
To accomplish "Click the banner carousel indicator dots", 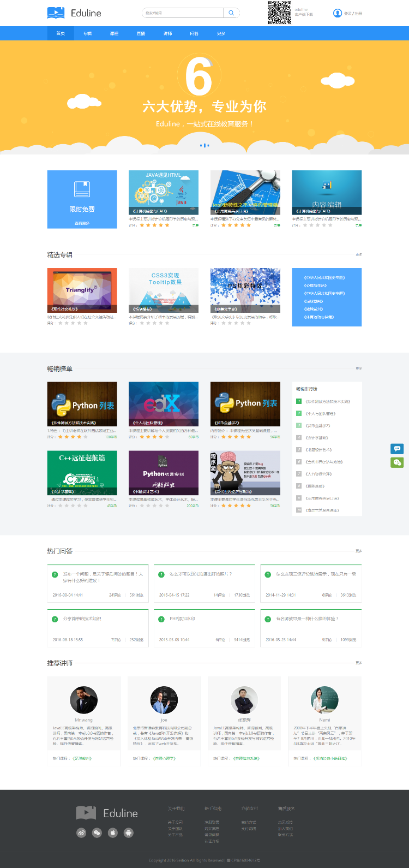I will point(204,145).
